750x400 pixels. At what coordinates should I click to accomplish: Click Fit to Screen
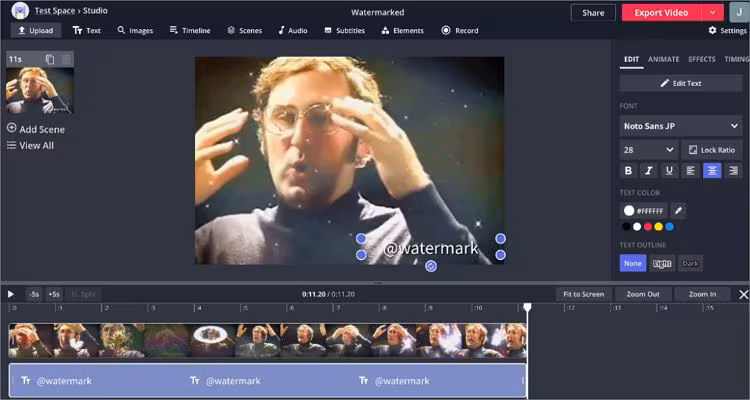(x=584, y=294)
